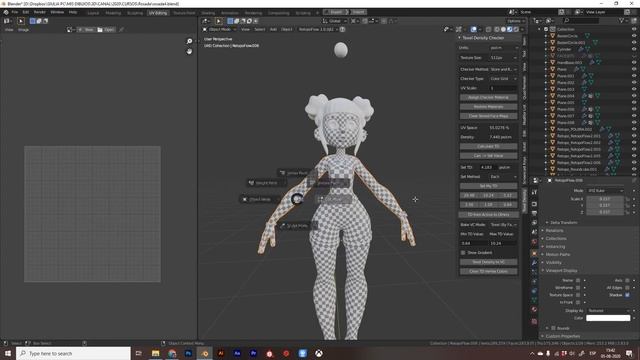
Task: Open File Explorer from the taskbar
Action: 156,353
